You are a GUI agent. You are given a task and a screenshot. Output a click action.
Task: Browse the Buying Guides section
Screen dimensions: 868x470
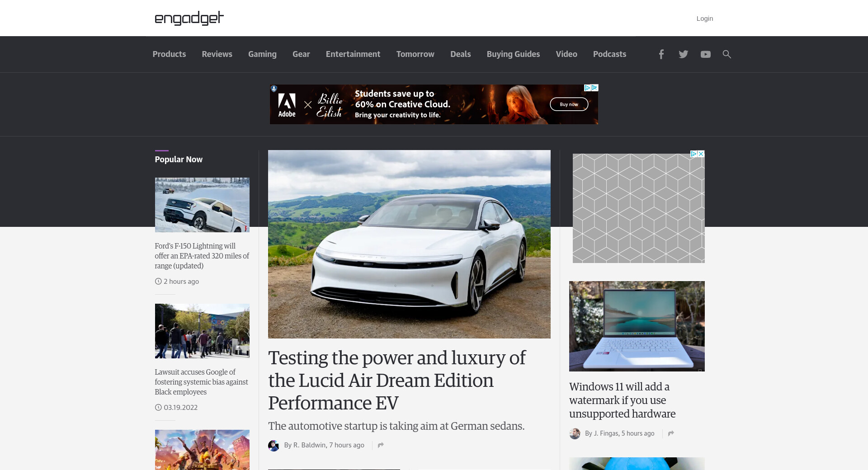pyautogui.click(x=514, y=54)
